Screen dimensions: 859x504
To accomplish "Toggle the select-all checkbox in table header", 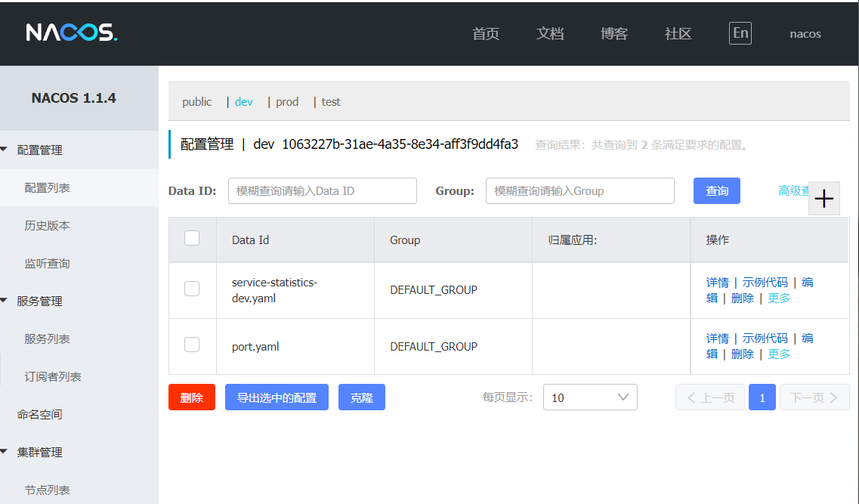I will tap(192, 238).
